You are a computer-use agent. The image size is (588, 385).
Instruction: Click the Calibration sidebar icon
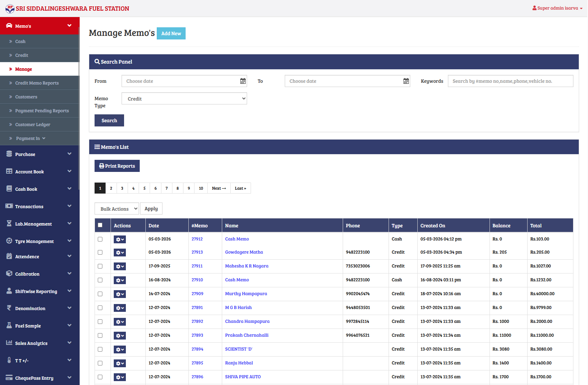(x=9, y=274)
